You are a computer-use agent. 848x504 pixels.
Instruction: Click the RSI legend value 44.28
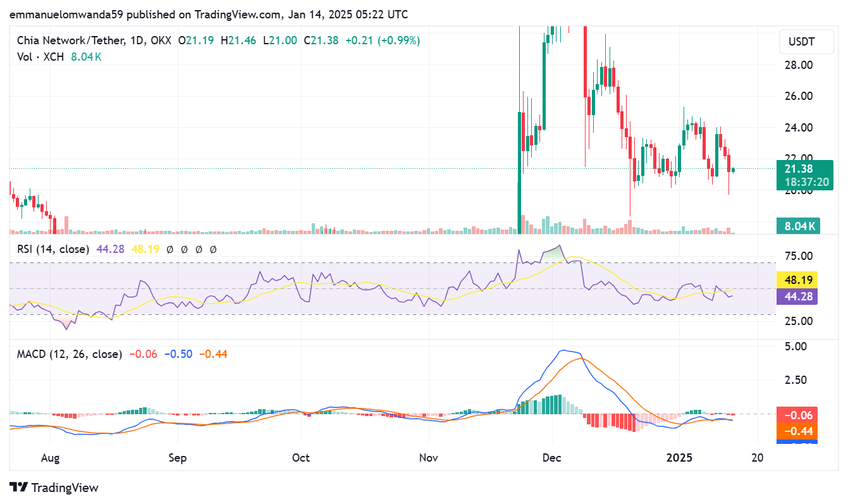click(109, 249)
